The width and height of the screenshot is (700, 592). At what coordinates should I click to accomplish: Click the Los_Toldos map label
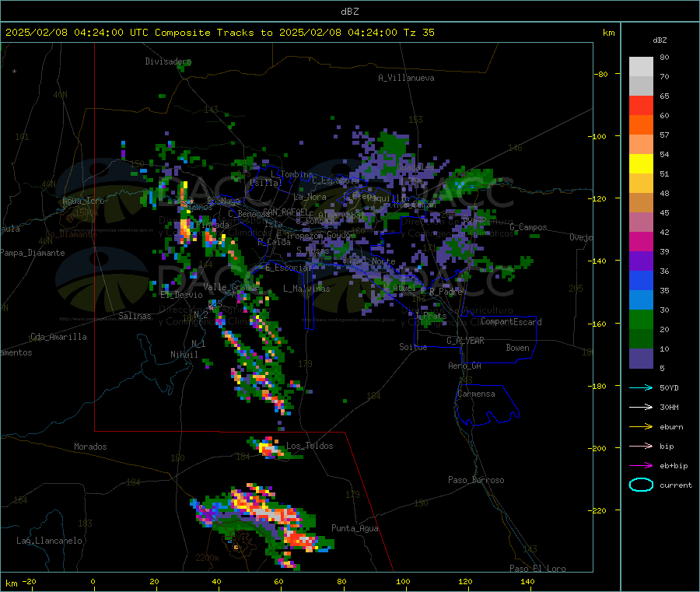point(310,446)
